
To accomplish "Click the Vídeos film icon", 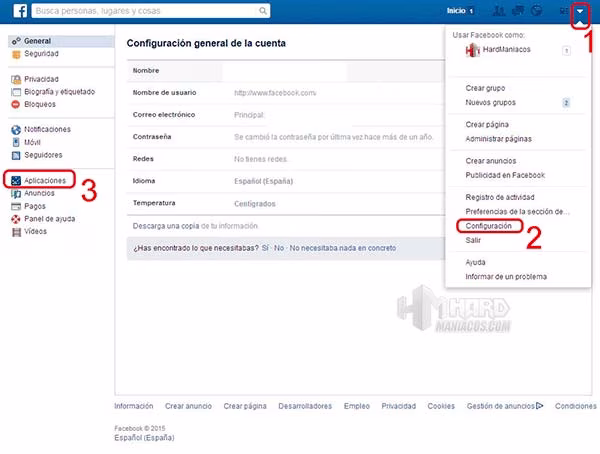I will (16, 232).
